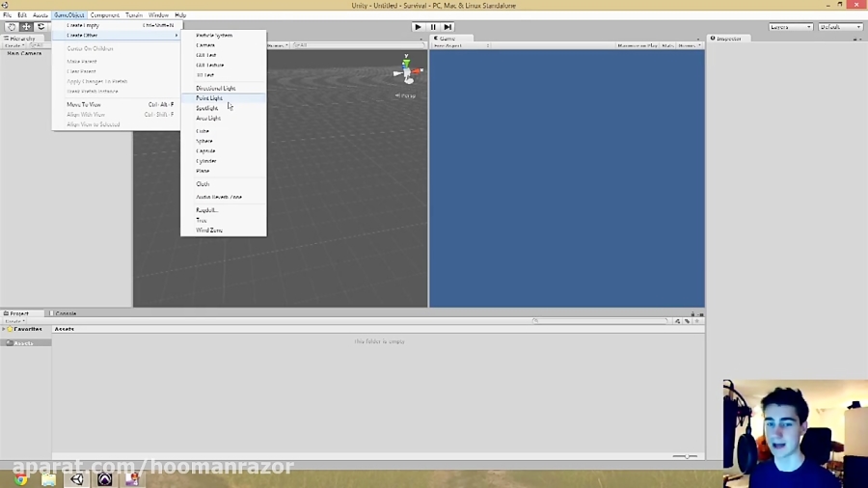Open Free Aspect dropdown in Game view
Image resolution: width=868 pixels, height=488 pixels.
tap(461, 45)
